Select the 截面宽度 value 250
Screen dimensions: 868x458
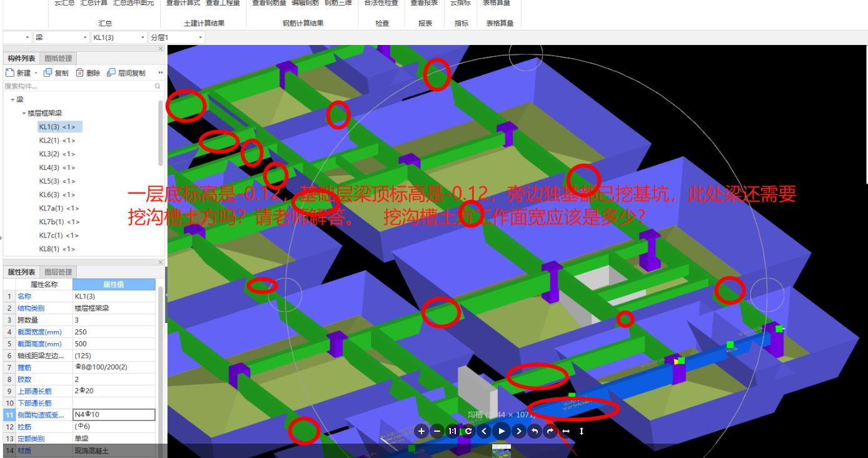114,332
